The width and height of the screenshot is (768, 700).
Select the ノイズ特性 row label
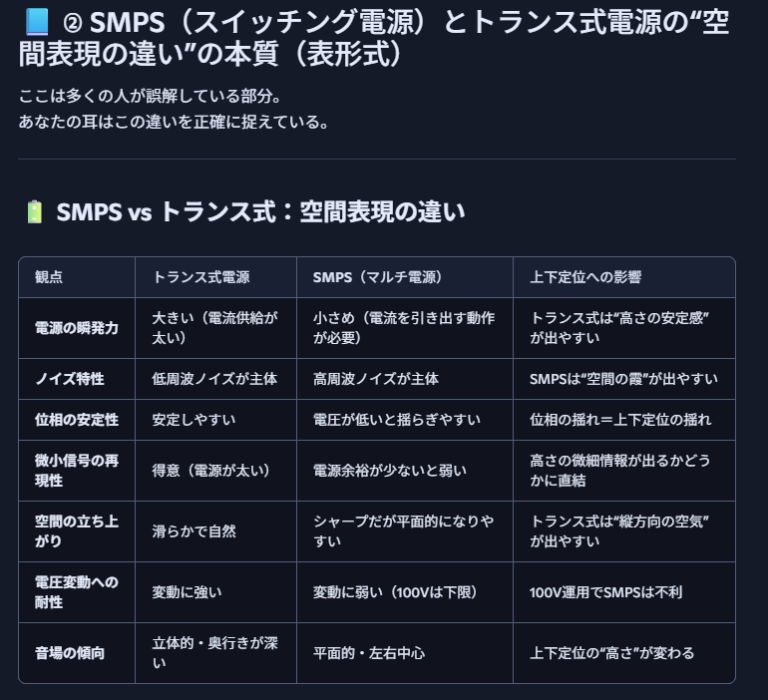tap(70, 379)
